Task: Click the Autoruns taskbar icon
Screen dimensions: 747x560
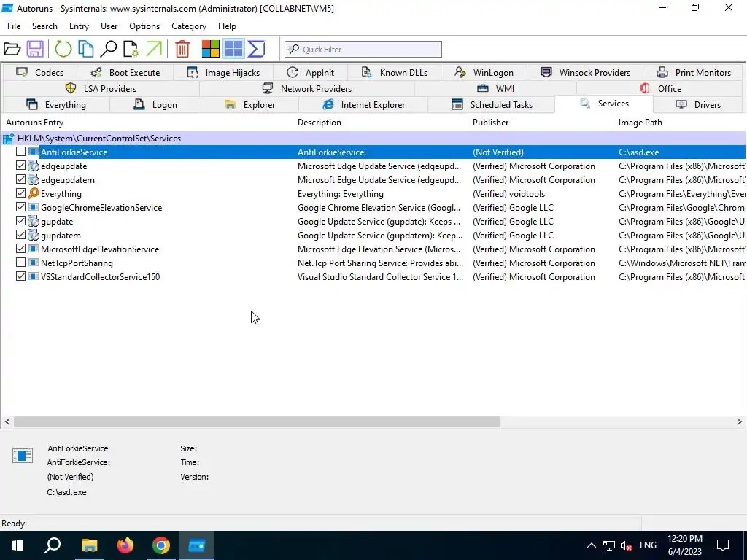Action: tap(197, 545)
